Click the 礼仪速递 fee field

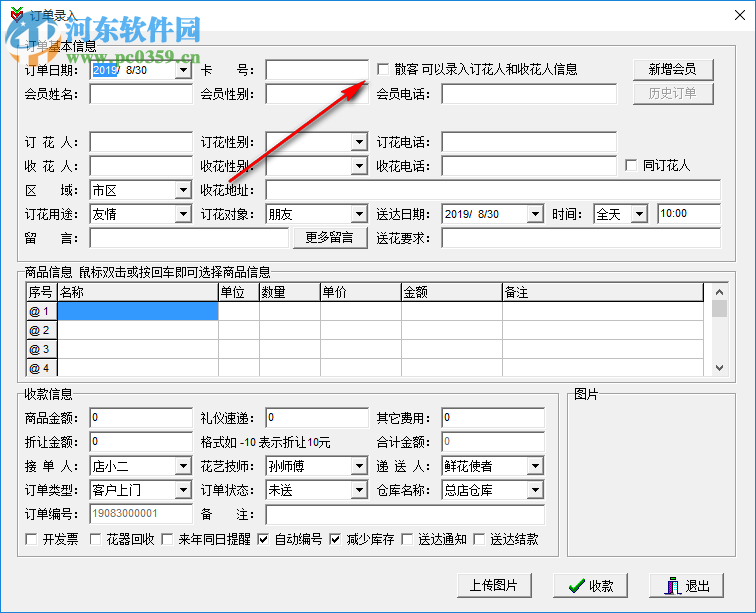317,418
